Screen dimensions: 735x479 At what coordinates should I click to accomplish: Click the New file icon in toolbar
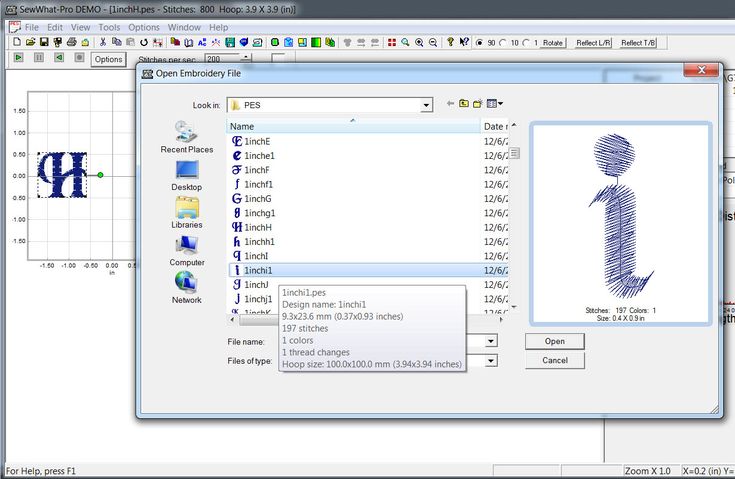click(x=17, y=42)
